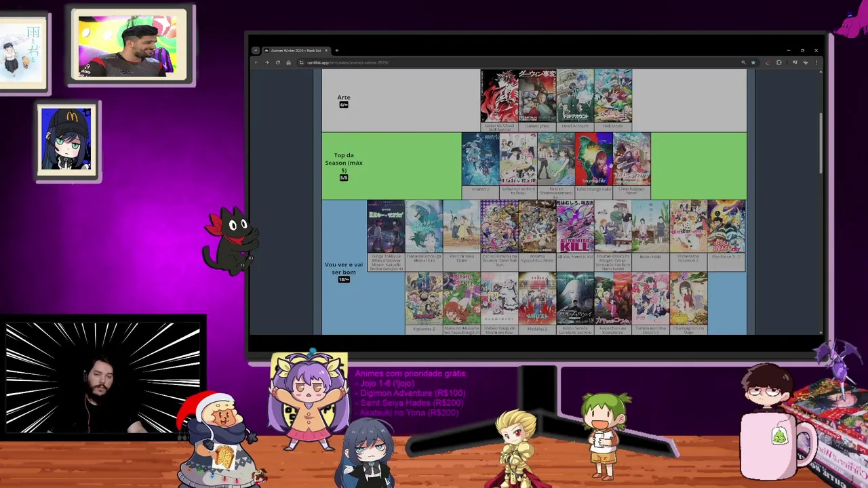Viewport: 868px width, 488px height.
Task: Click the McDonald's cap girl avatar frame
Action: click(68, 141)
